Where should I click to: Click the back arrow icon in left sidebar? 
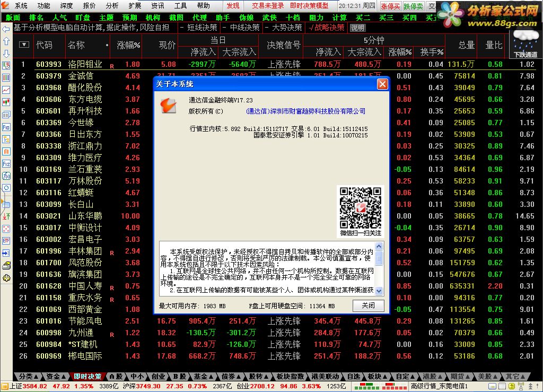tap(6, 29)
